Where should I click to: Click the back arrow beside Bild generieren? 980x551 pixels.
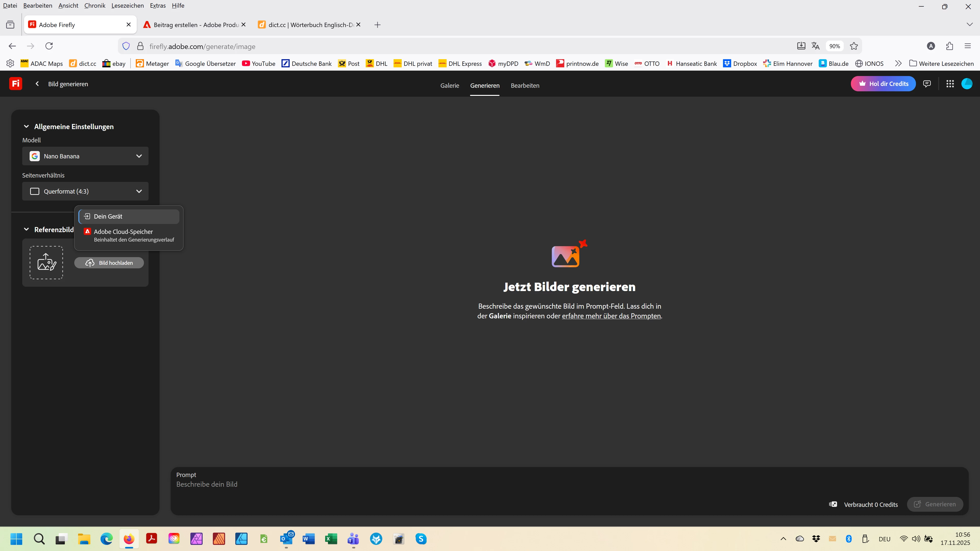click(x=37, y=84)
